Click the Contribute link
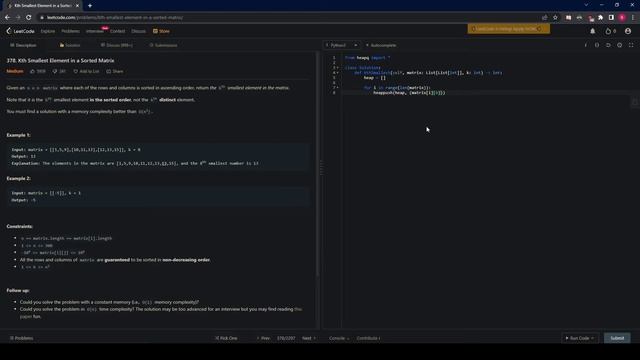This screenshot has height=360, width=640. point(368,338)
